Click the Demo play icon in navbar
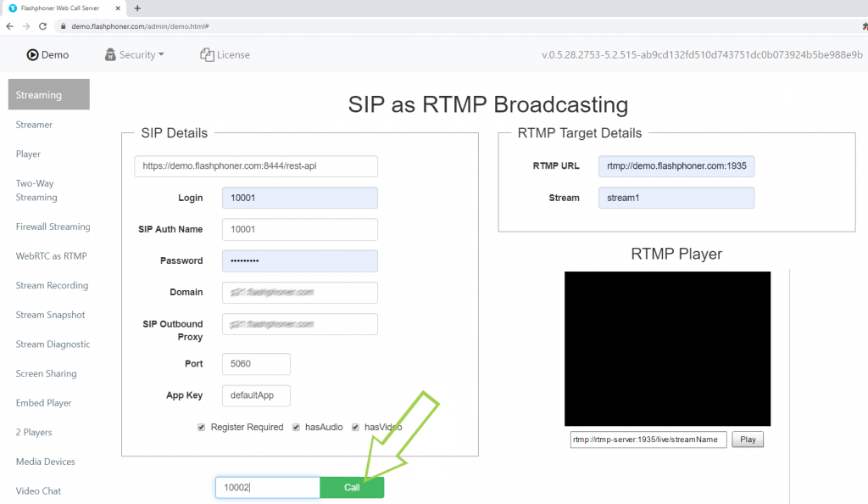The width and height of the screenshot is (868, 504). coord(33,55)
